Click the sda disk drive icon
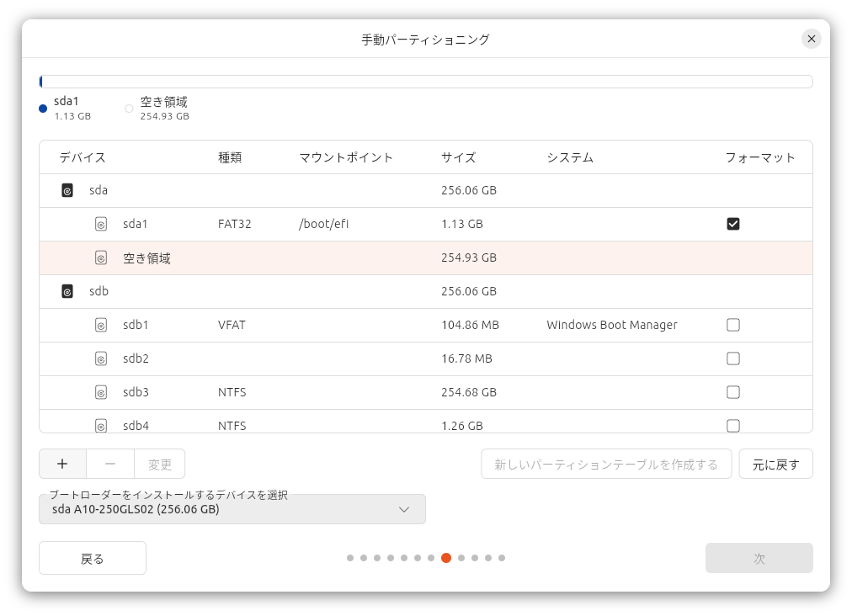 coord(67,191)
